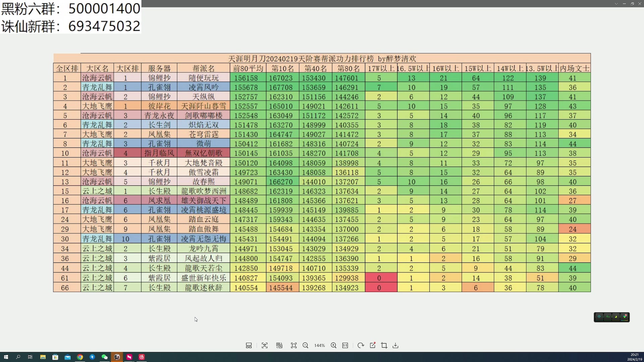Click the fit-to-window icon
644x362 pixels.
(x=294, y=346)
